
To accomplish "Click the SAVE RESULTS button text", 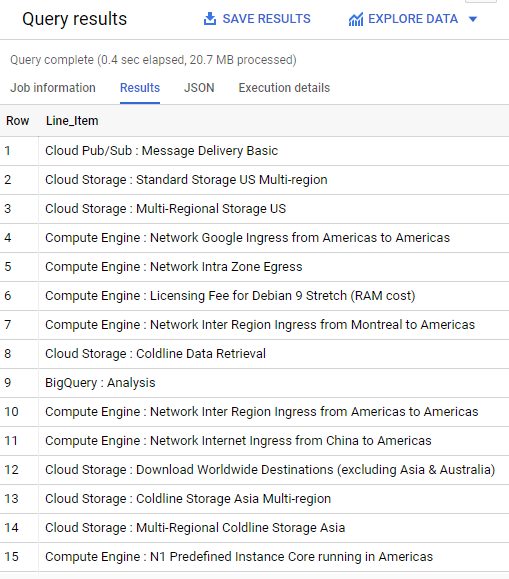I will point(266,19).
